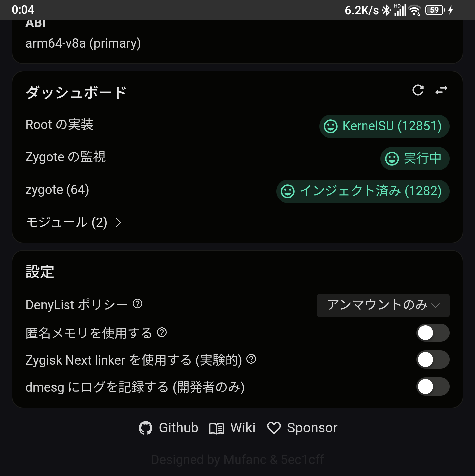Image resolution: width=475 pixels, height=476 pixels.
Task: Click the Sponsor heart icon
Action: (x=274, y=428)
